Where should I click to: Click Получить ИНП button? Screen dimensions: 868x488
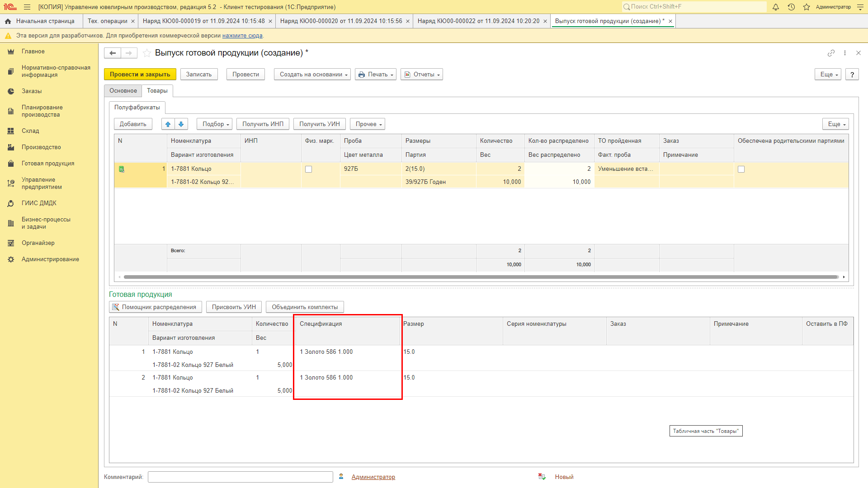click(x=263, y=124)
